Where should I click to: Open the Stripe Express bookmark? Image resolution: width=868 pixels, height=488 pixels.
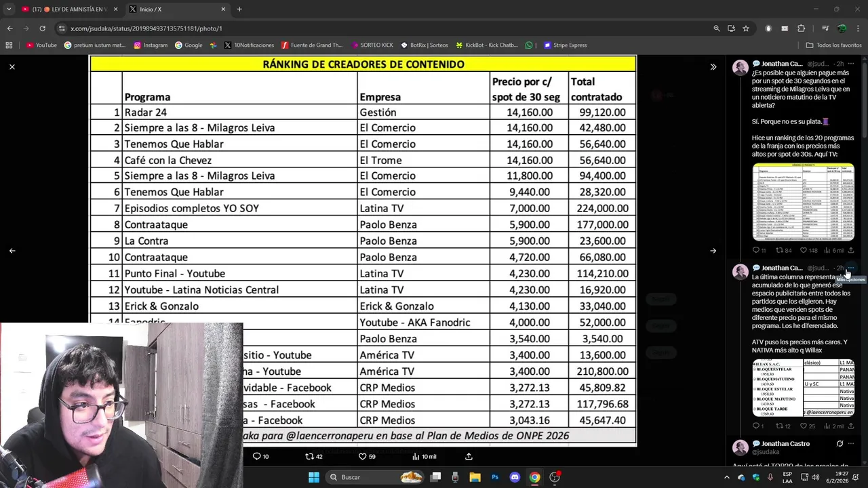pyautogui.click(x=565, y=45)
